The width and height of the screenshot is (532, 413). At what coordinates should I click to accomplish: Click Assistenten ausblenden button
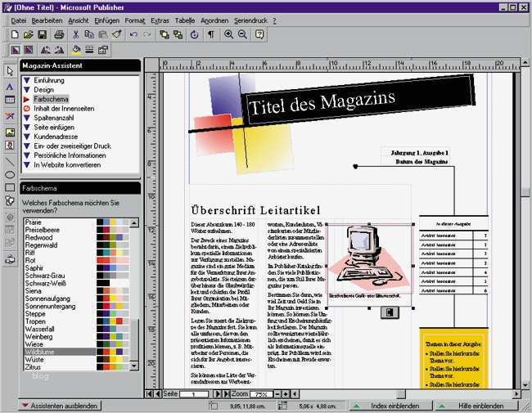61,406
